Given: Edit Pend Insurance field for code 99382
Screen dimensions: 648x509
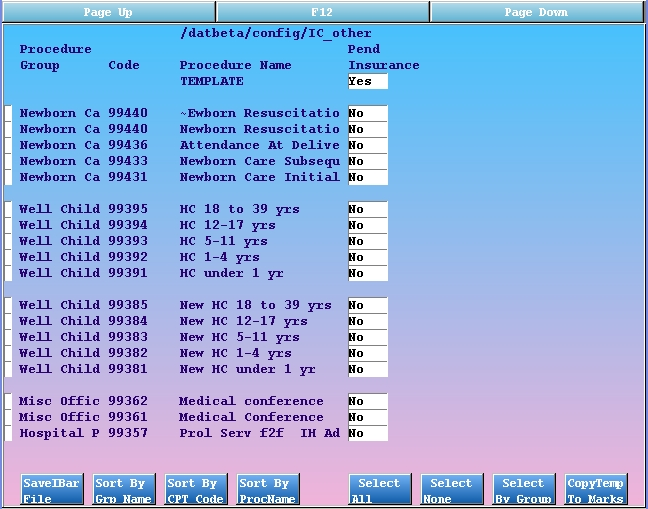Looking at the screenshot, I should [x=368, y=353].
